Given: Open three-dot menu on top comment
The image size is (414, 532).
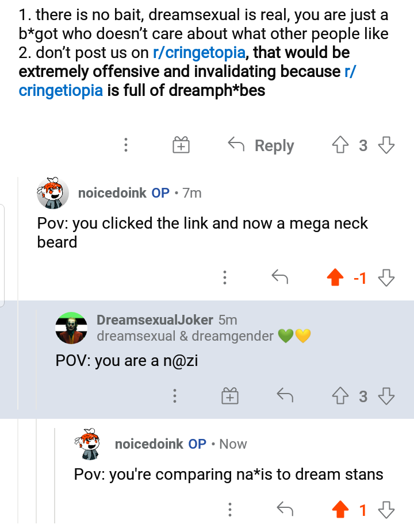Looking at the screenshot, I should coord(126,145).
